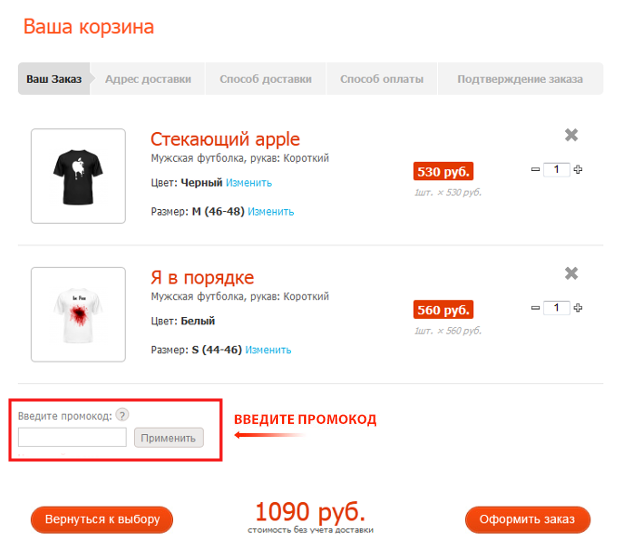Click Вернуться к выбору button
Screen dimensions: 630x554
(102, 520)
